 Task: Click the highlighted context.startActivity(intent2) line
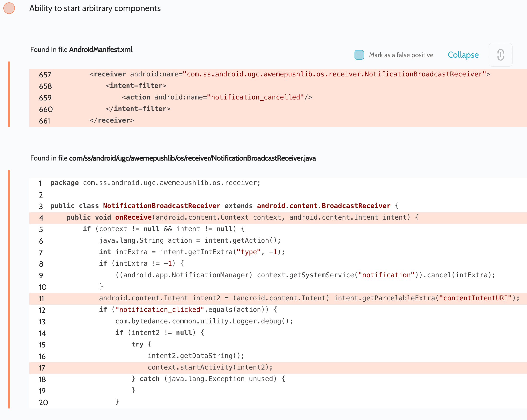tap(210, 367)
